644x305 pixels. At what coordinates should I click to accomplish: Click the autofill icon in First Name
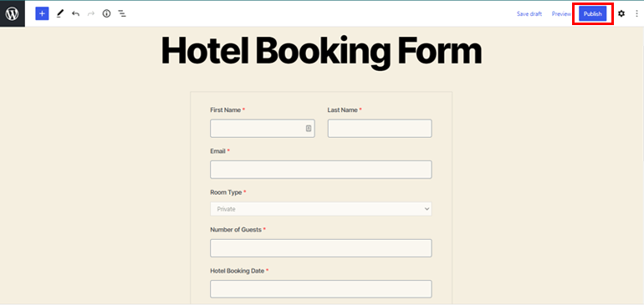pyautogui.click(x=309, y=129)
